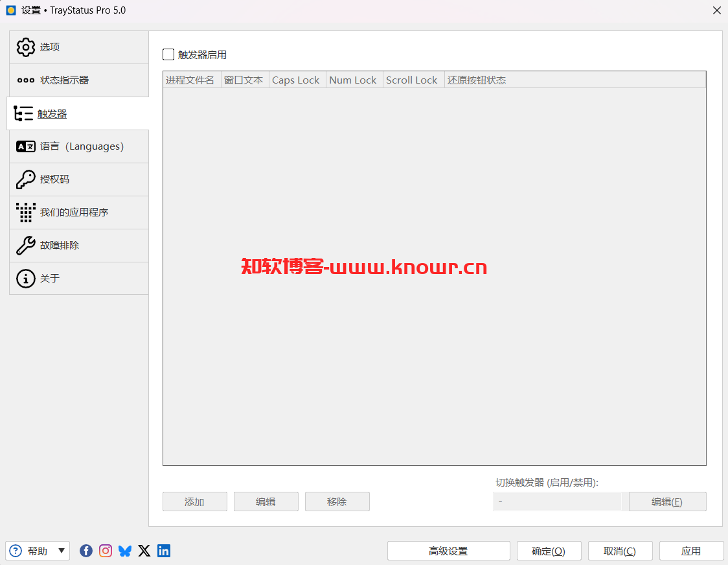The image size is (728, 565).
Task: Select the 触发器 tree icon
Action: [23, 113]
